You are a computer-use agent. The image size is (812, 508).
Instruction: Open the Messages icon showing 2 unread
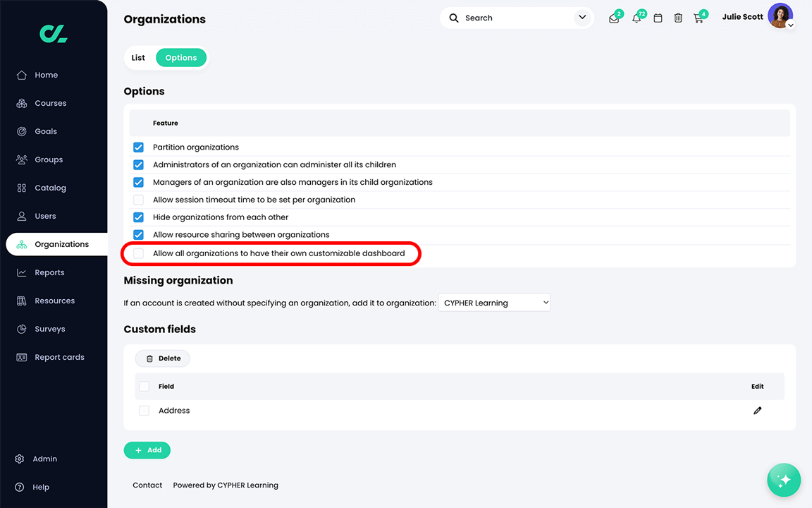click(x=614, y=18)
